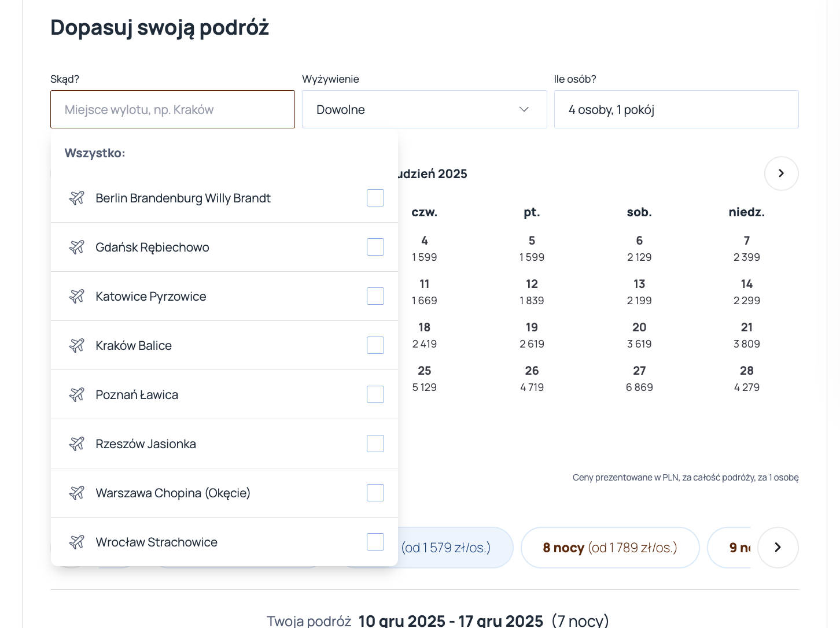Click airplane icon beside Warszawa Chopina (Okęcie)

point(77,493)
